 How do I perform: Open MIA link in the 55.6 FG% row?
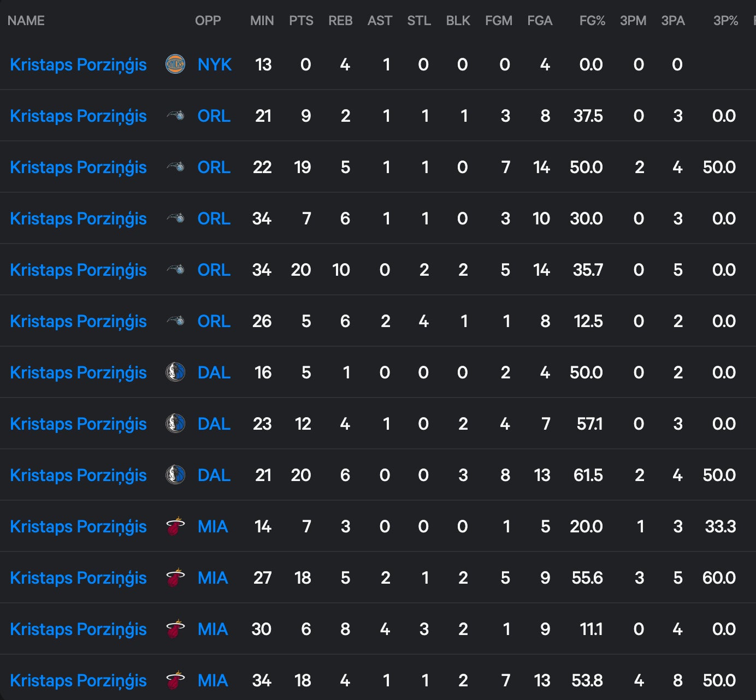pyautogui.click(x=212, y=578)
